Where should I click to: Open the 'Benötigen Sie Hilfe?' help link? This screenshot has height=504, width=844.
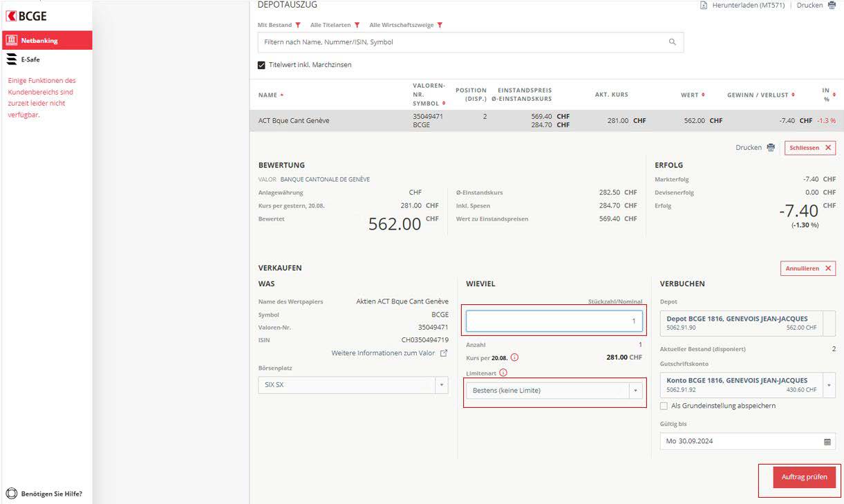(44, 494)
